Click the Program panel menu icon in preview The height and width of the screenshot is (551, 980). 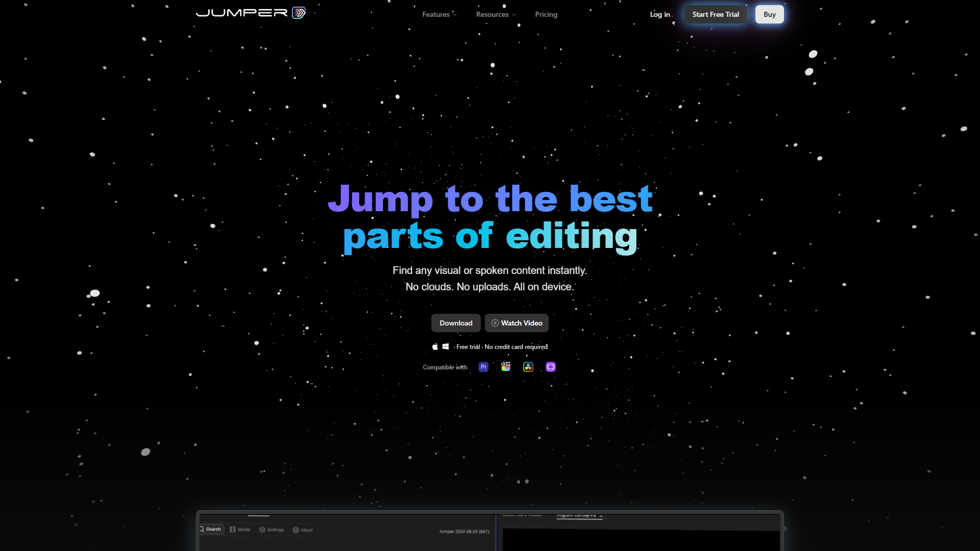tap(601, 516)
